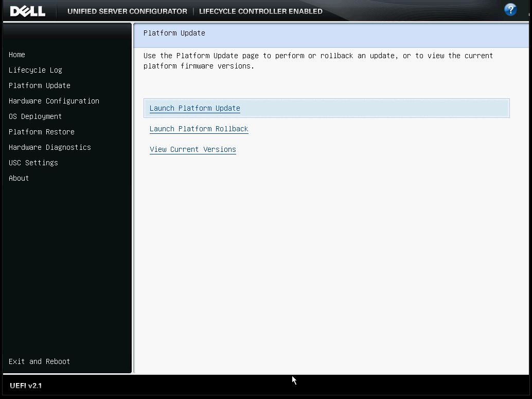Image resolution: width=532 pixels, height=399 pixels.
Task: Click Lifecycle Controller Enabled header text
Action: 260,11
